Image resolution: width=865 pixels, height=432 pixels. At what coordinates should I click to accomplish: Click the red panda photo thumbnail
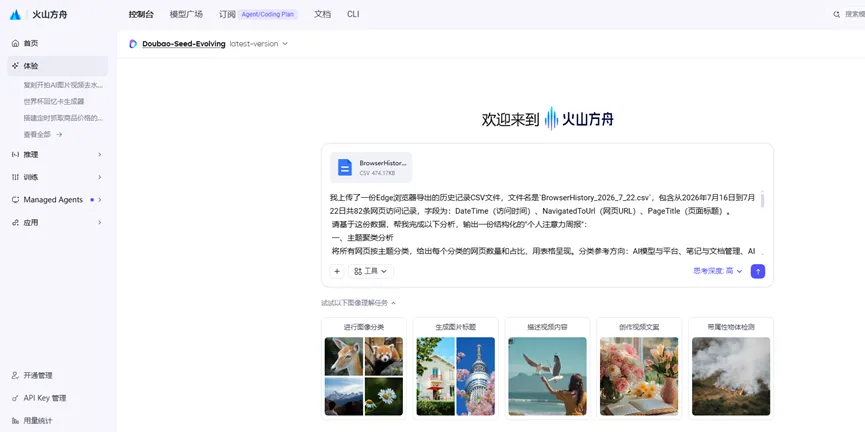pyautogui.click(x=384, y=356)
